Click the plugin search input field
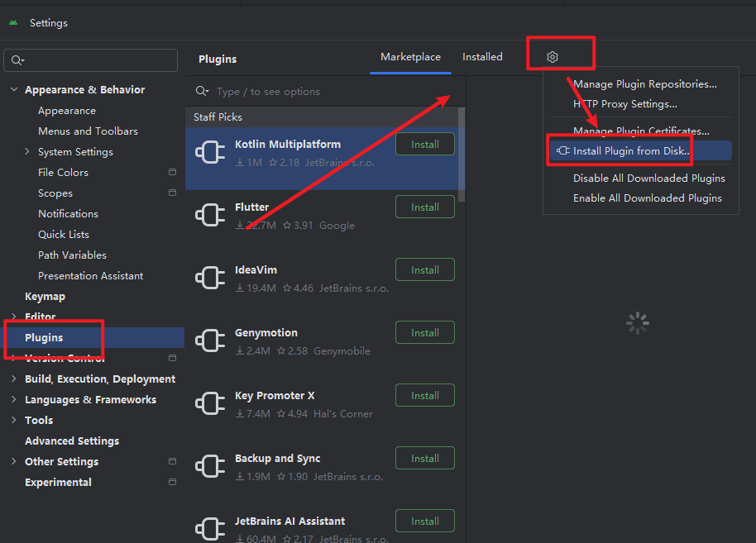Viewport: 756px width, 543px height. pyautogui.click(x=331, y=92)
